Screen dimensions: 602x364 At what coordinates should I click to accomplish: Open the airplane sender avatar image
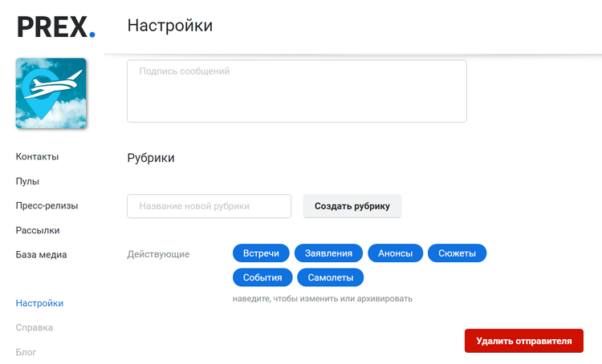(51, 93)
